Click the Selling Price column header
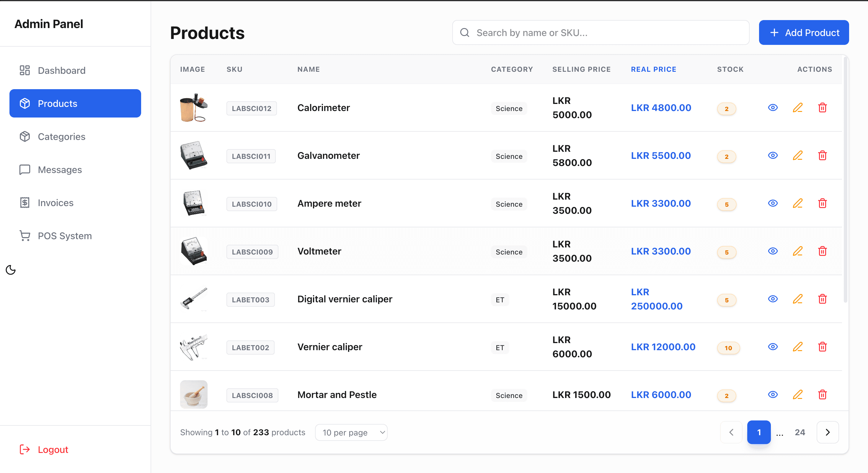 (x=581, y=69)
